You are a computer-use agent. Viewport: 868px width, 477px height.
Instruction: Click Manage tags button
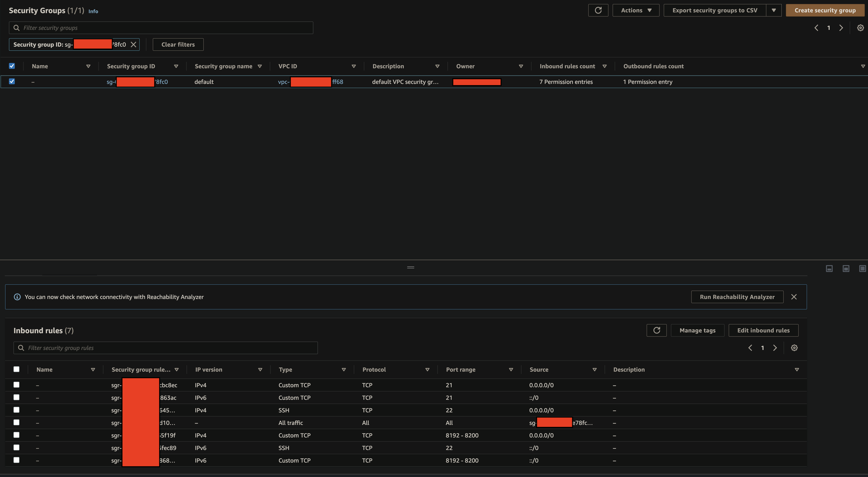coord(697,330)
